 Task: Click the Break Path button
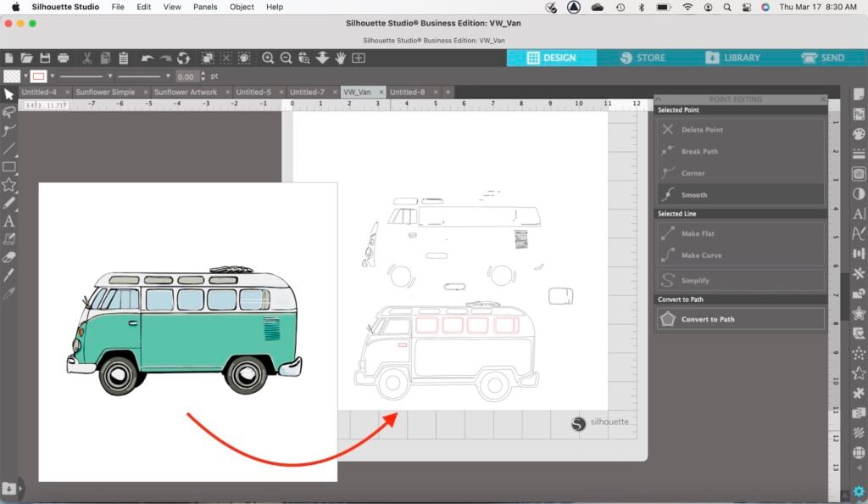pyautogui.click(x=741, y=151)
